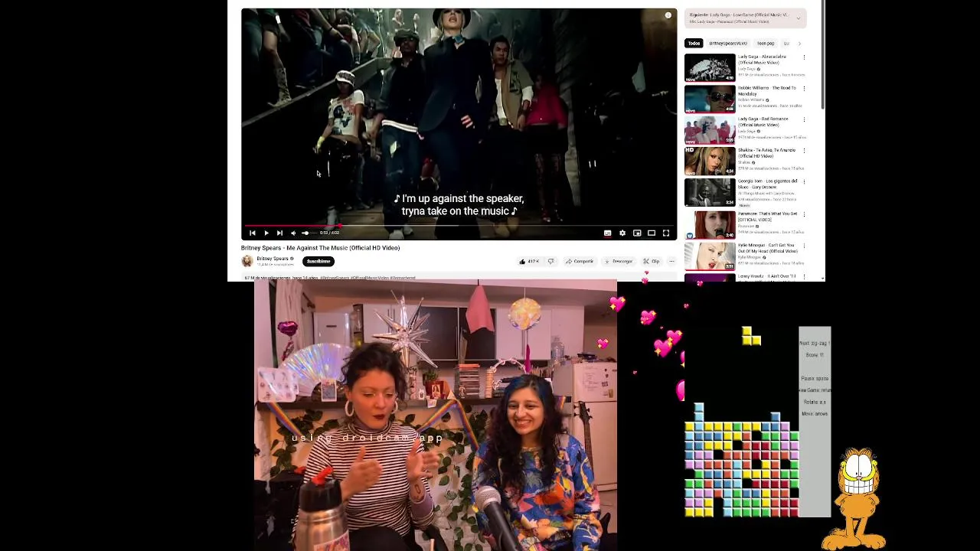Expand the Siguiente mix queue chevron
Screen dimensions: 980x551
coord(799,18)
